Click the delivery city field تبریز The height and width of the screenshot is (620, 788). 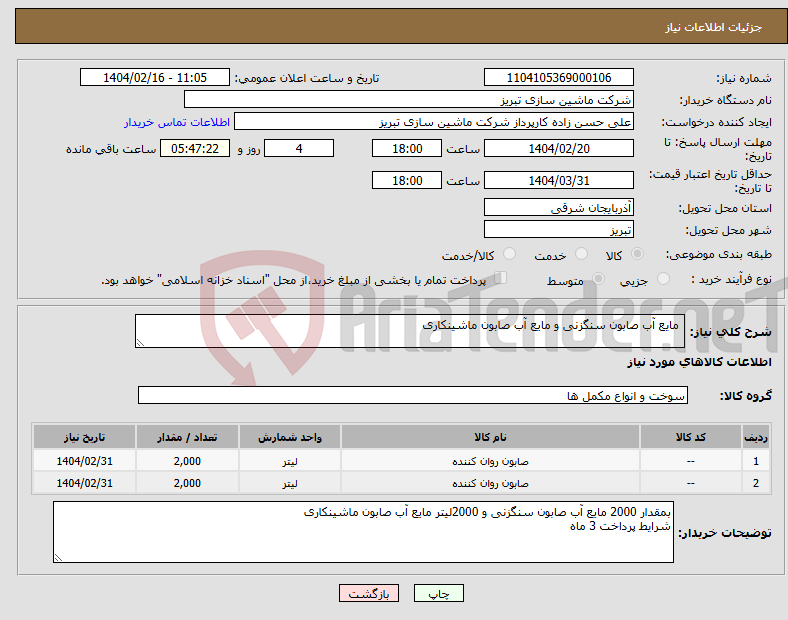(x=559, y=230)
